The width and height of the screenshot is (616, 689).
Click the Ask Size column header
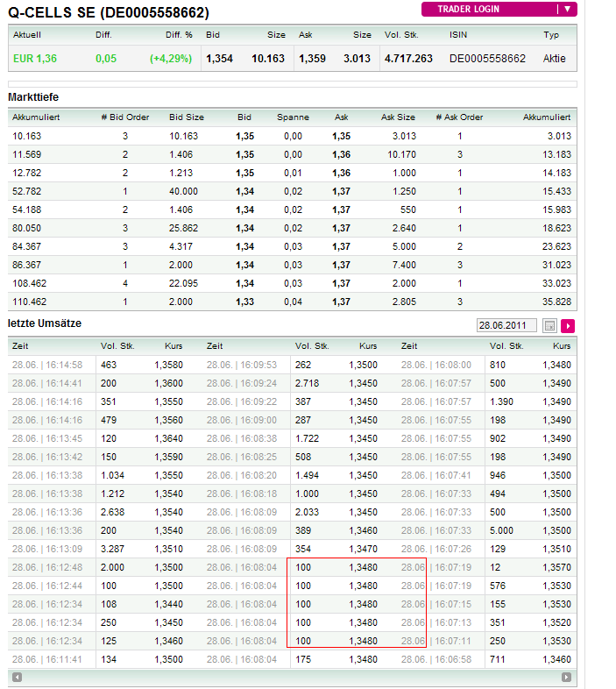coord(398,117)
